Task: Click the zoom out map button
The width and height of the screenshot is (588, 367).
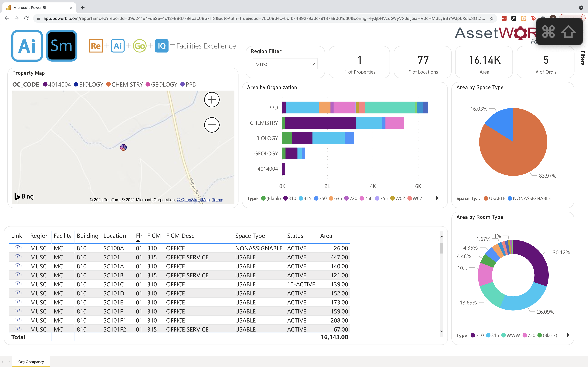Action: (x=211, y=125)
